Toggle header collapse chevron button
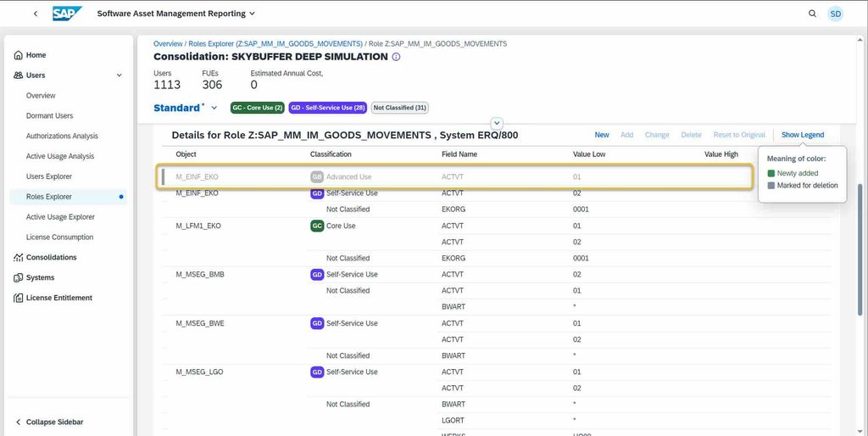Image resolution: width=868 pixels, height=436 pixels. tap(497, 123)
